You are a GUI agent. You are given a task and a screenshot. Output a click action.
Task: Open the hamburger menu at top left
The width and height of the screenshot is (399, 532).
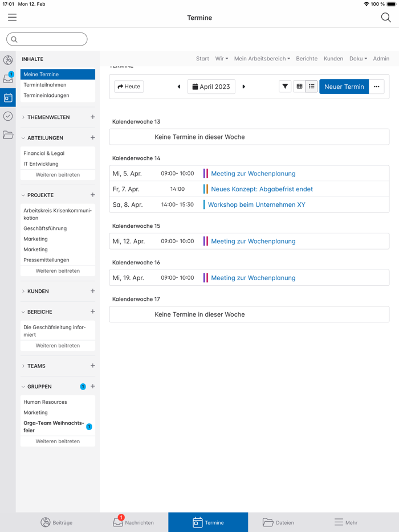[12, 17]
